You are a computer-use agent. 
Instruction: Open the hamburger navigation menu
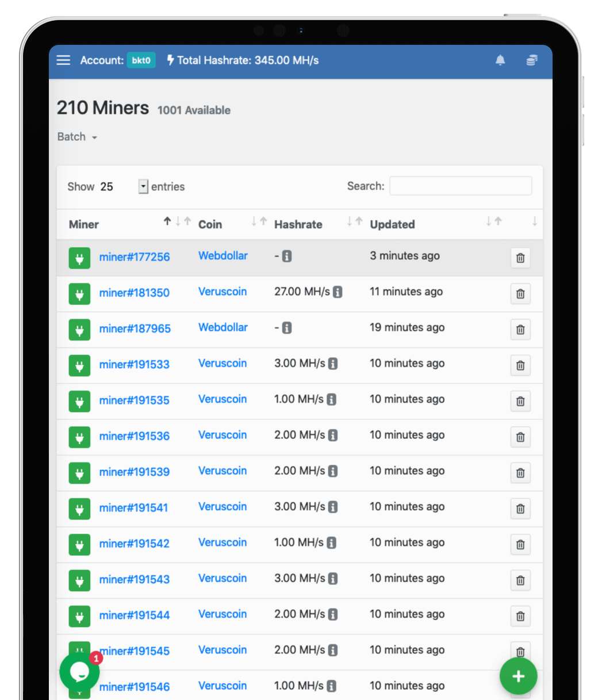click(x=63, y=60)
